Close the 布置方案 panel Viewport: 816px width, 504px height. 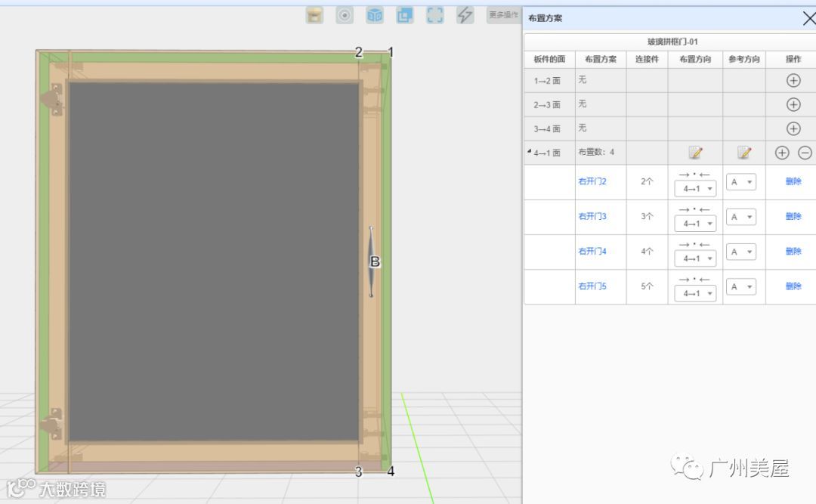[808, 19]
